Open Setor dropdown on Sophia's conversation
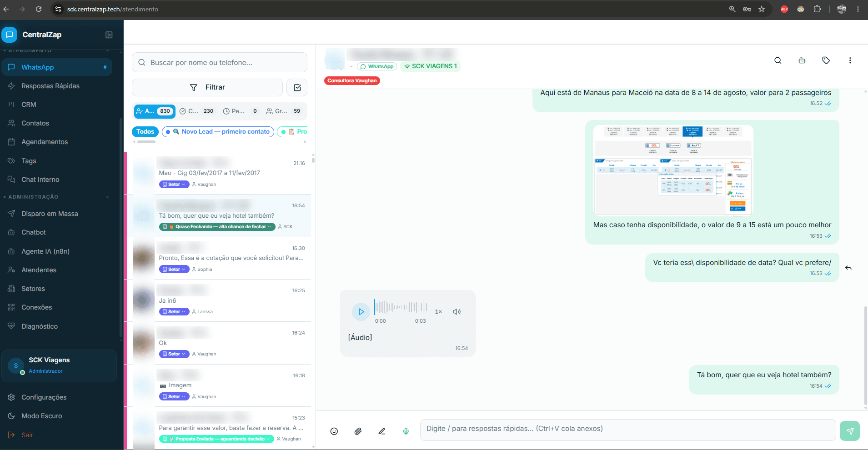 (x=174, y=270)
